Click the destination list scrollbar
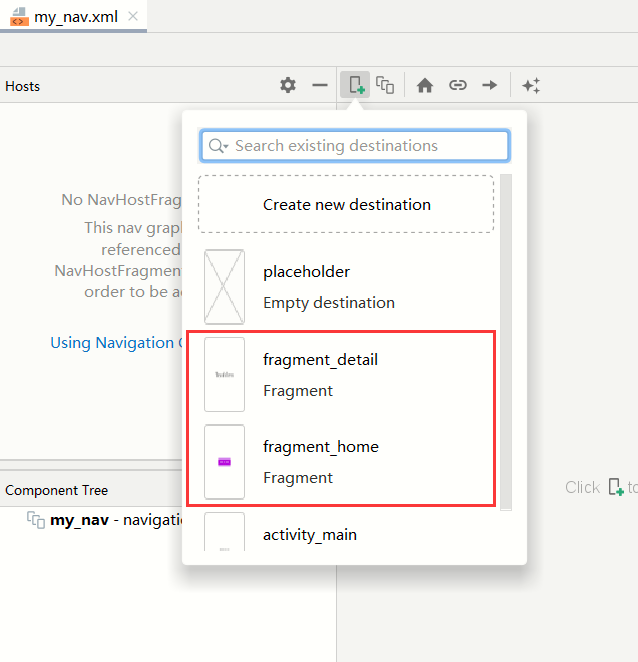This screenshot has width=638, height=662. click(505, 340)
